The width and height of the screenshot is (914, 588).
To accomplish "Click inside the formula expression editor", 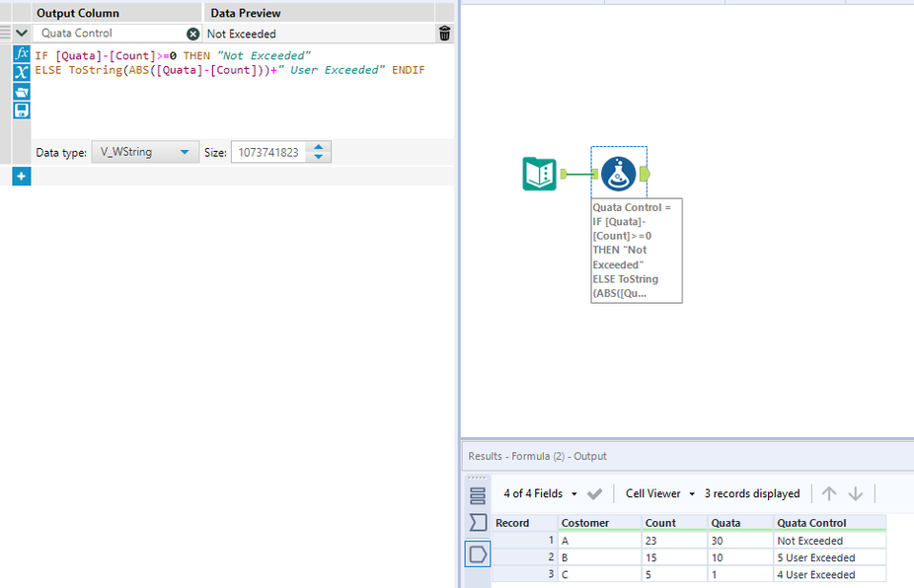I will (243, 91).
